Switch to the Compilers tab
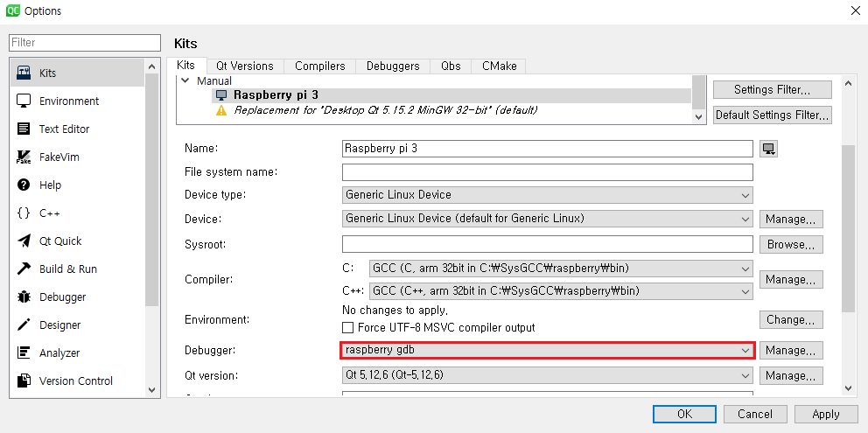Screen dimensions: 868x433 click(320, 66)
